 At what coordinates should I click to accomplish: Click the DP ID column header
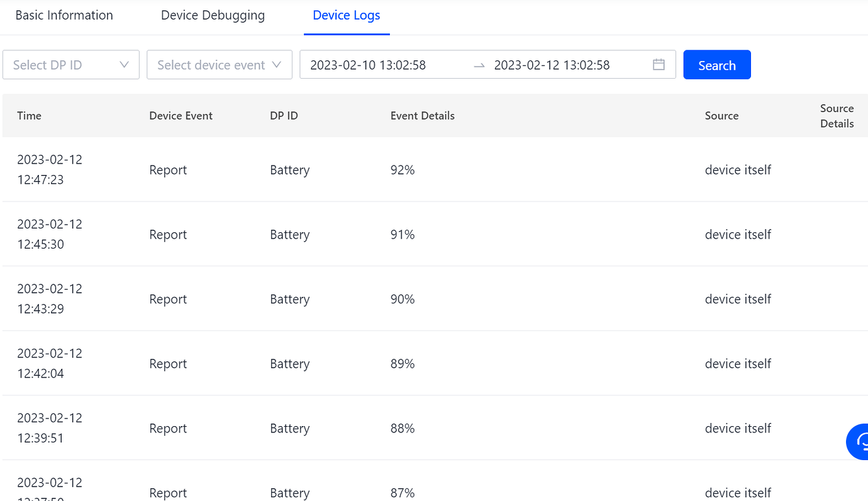point(284,115)
